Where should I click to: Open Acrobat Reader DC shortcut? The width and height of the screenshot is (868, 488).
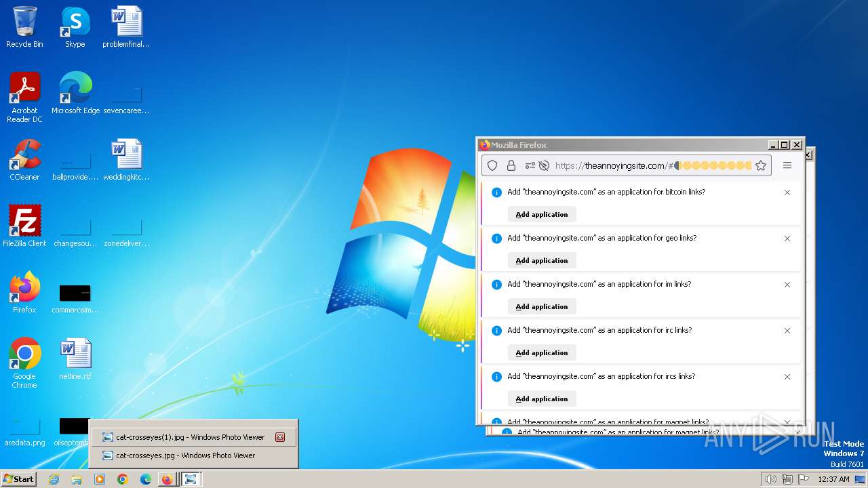[24, 98]
